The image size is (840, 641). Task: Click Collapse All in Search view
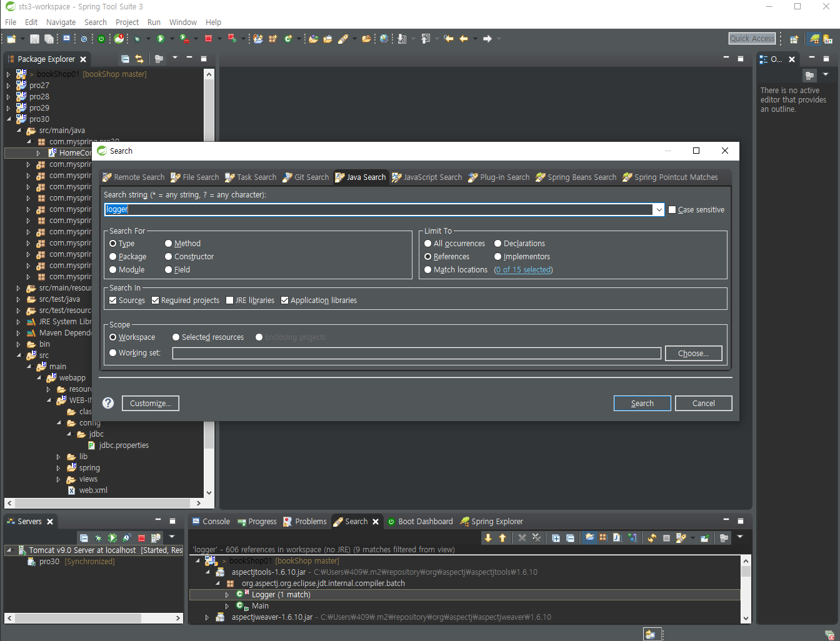(x=570, y=538)
